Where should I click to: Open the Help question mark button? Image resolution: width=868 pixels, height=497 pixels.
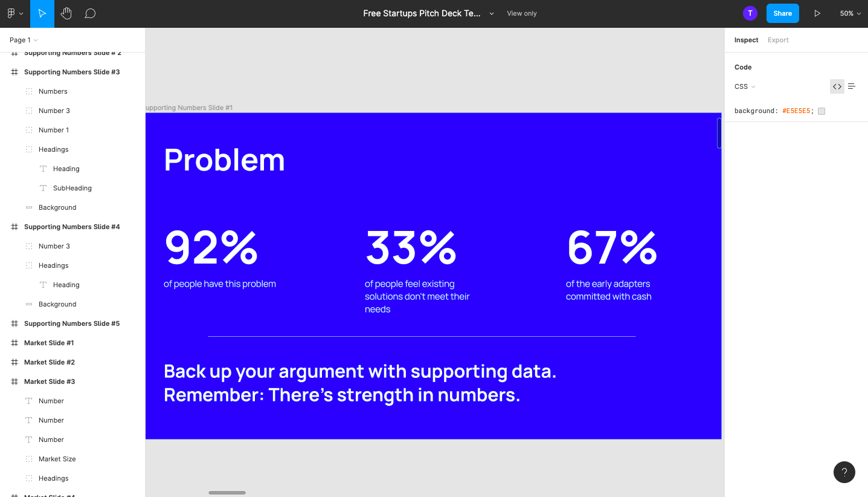[x=844, y=472]
